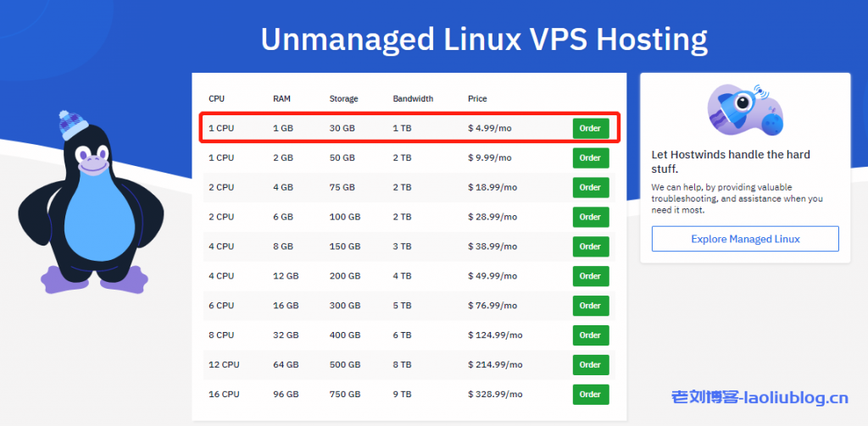Order the 6 CPU $76.99/mo plan
The width and height of the screenshot is (868, 426).
[x=590, y=306]
